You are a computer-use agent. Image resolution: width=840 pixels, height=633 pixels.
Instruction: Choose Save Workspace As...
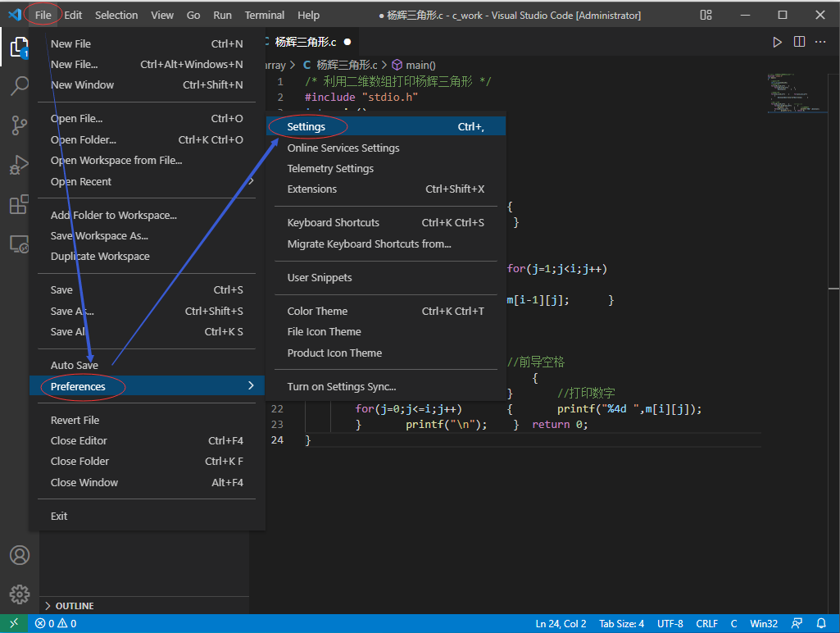pos(147,236)
